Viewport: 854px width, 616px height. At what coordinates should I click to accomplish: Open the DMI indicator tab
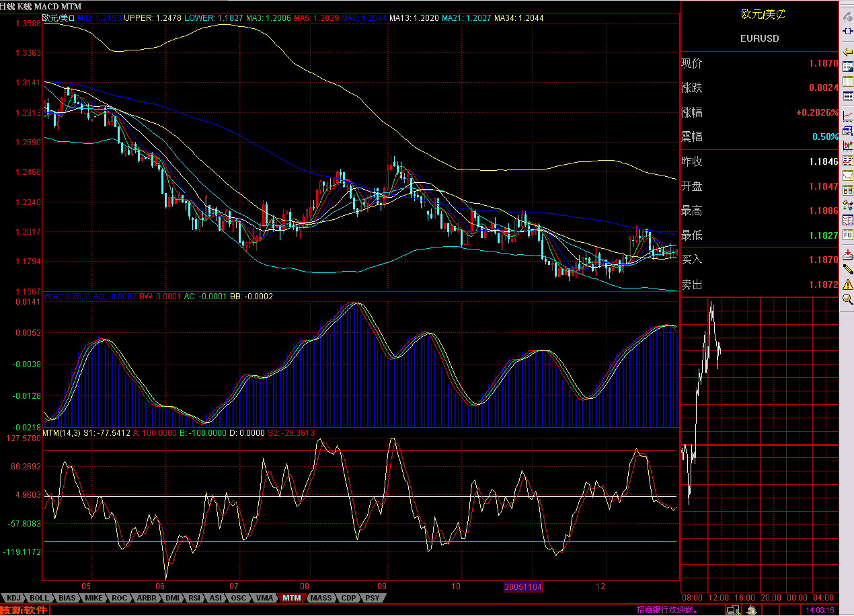click(173, 597)
